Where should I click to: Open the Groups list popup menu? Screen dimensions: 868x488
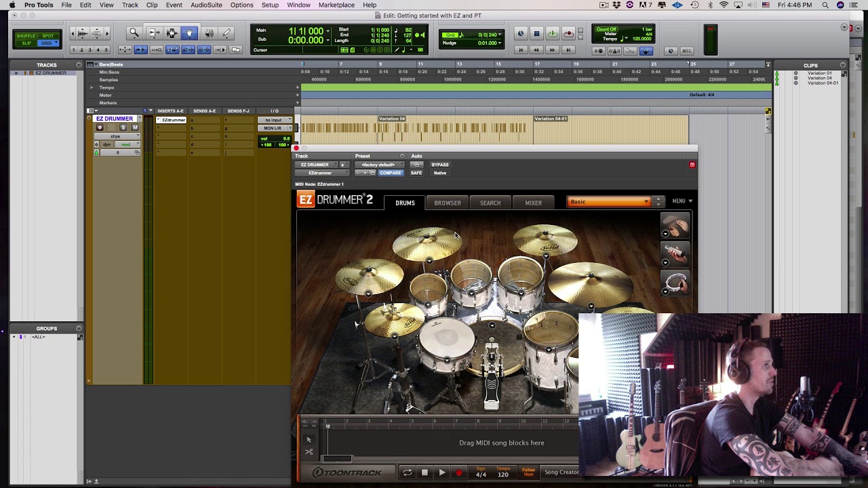pyautogui.click(x=79, y=328)
